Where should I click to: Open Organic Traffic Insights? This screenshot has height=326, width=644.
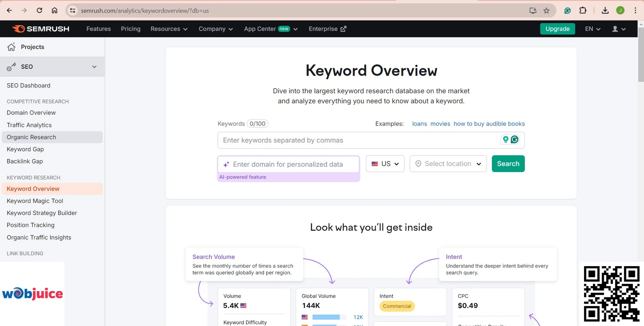39,238
